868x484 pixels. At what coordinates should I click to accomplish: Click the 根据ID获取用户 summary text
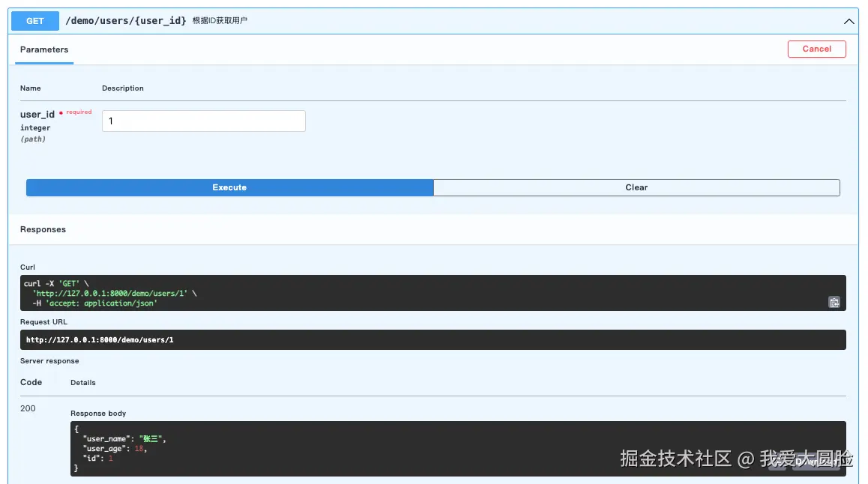click(220, 20)
